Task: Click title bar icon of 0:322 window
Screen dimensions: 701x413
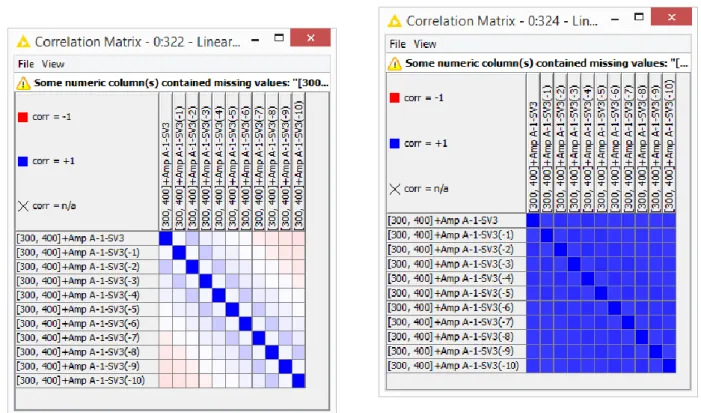Action: (x=23, y=42)
